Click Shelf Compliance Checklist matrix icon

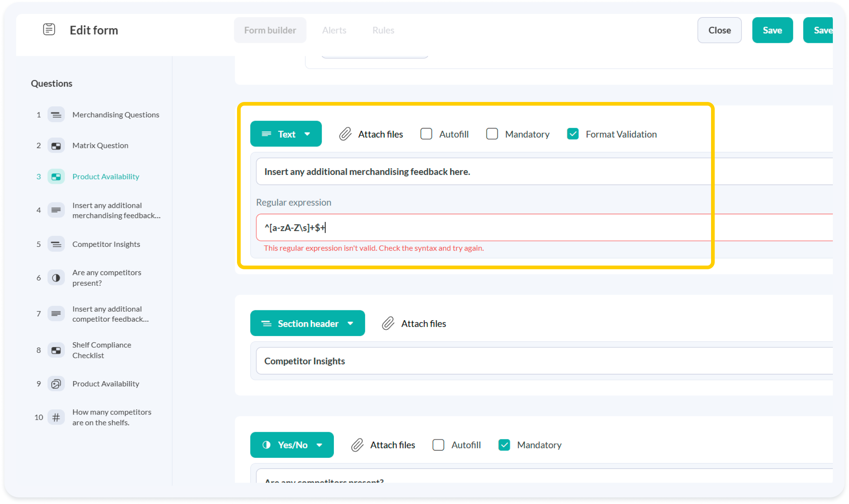click(x=56, y=350)
